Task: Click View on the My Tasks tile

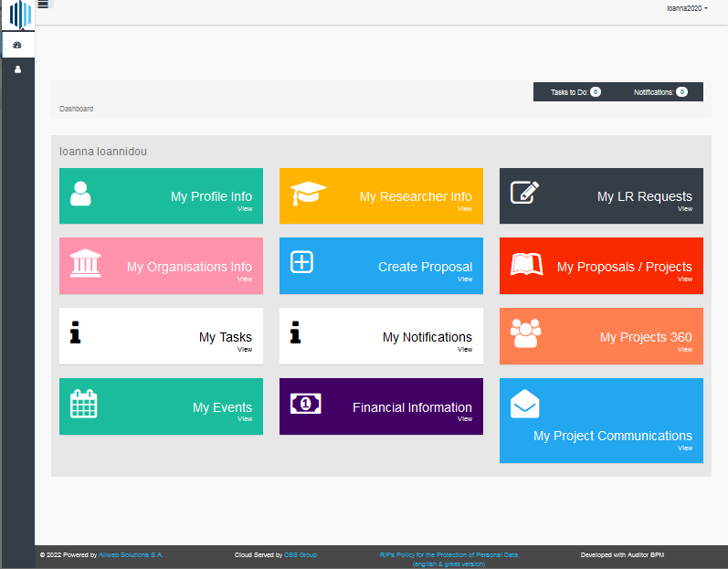Action: 245,349
